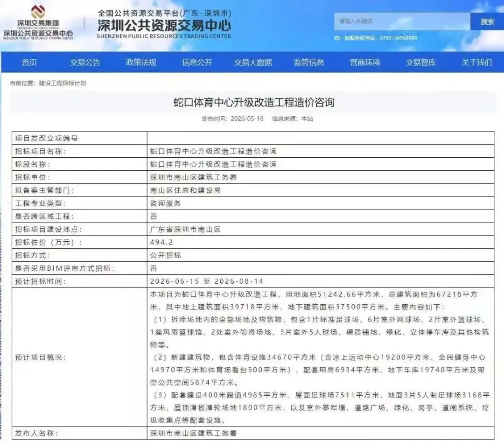Viewport: 504px width, 441px height.
Task: Open the 营商环境 navigation tab
Action: (x=365, y=63)
